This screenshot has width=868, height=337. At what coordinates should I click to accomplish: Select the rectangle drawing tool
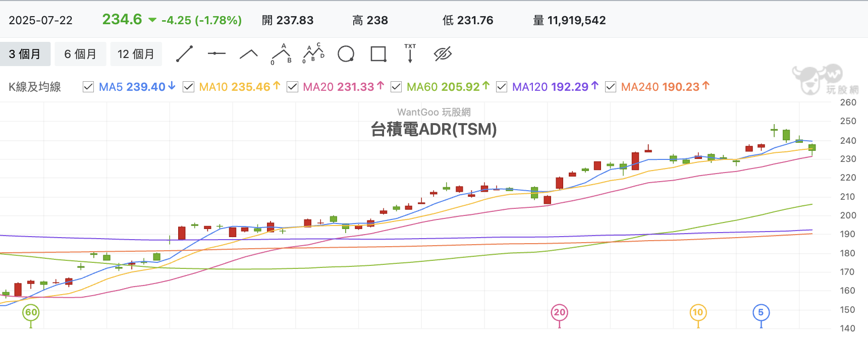click(x=378, y=54)
